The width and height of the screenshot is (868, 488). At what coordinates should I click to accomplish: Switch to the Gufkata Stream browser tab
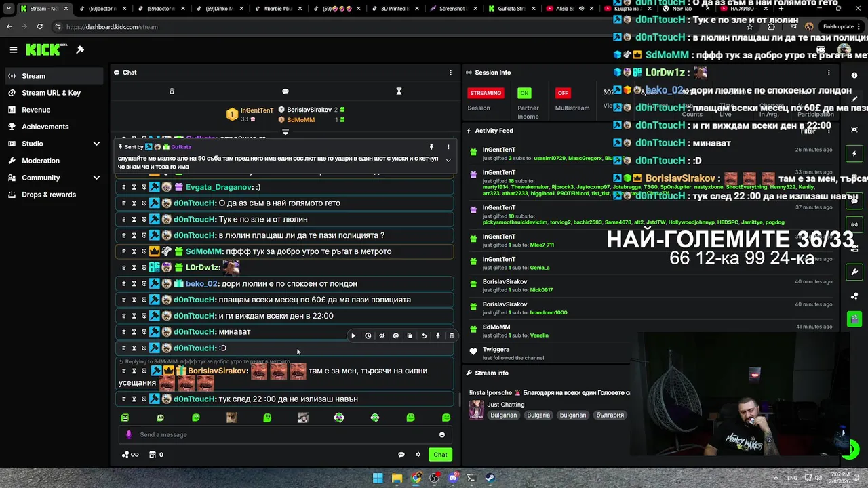511,9
